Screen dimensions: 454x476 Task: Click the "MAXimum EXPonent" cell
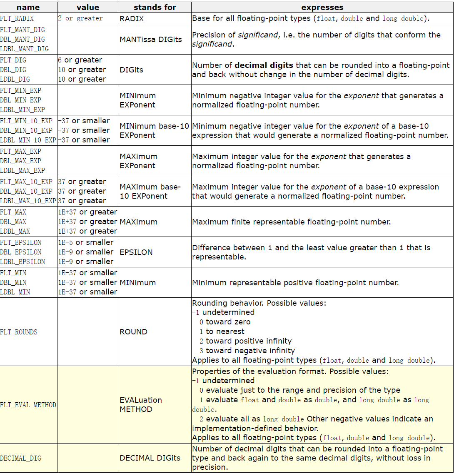point(138,161)
